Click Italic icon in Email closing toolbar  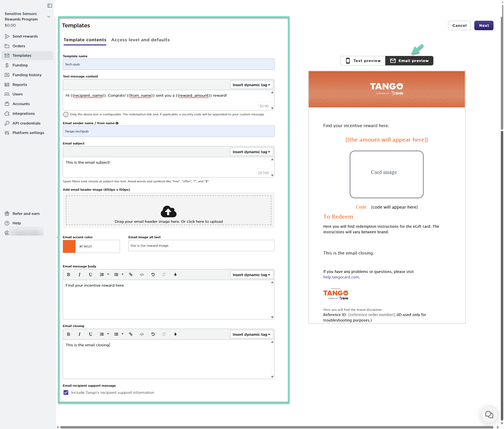(x=79, y=334)
